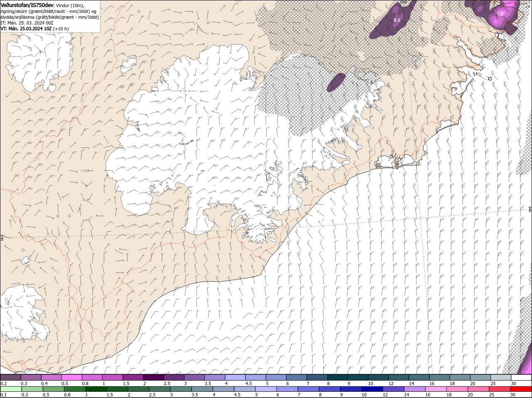Select lower legend pale lavender swatch at 5

(266, 389)
